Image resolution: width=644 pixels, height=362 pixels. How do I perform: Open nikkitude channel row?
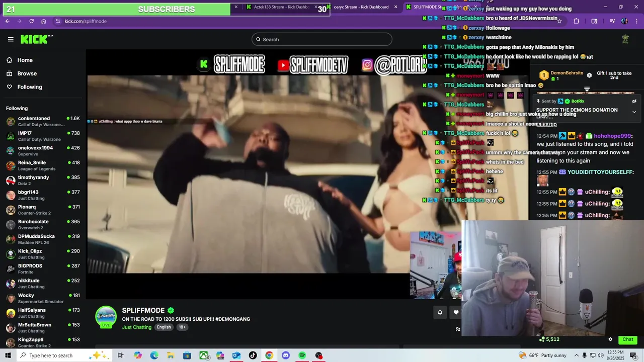(43, 284)
